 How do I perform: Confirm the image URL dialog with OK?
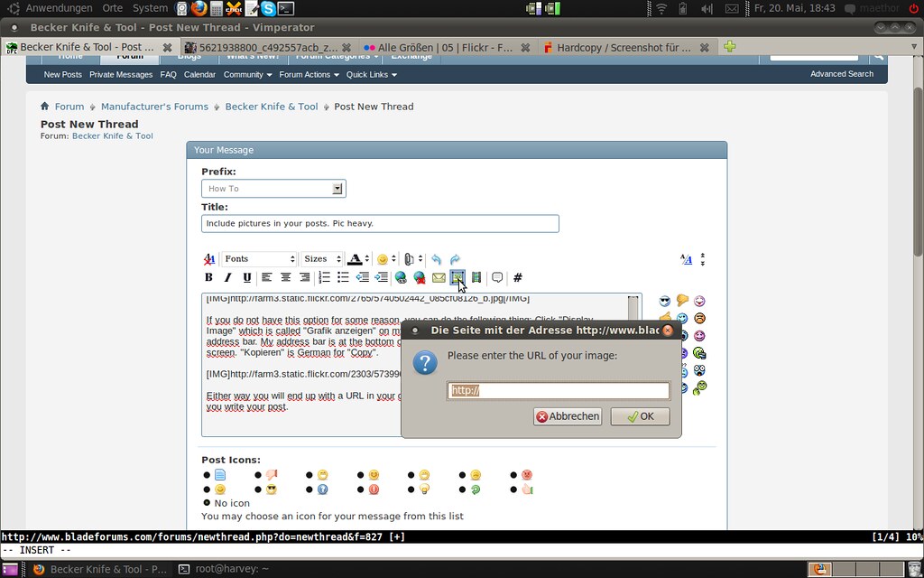tap(640, 416)
